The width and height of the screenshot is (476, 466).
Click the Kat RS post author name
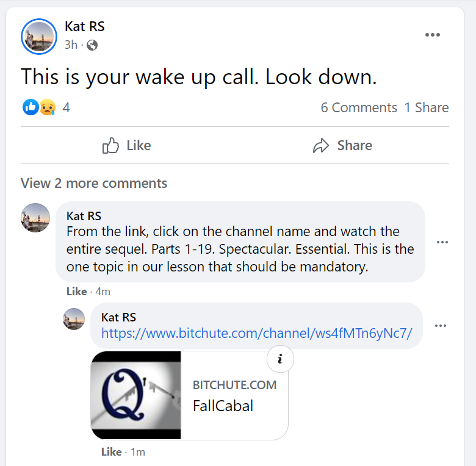[x=85, y=26]
